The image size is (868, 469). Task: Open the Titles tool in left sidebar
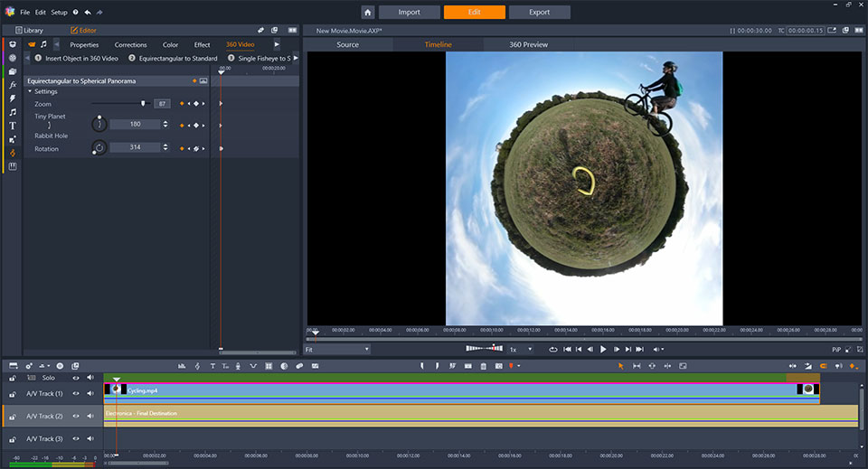click(12, 126)
